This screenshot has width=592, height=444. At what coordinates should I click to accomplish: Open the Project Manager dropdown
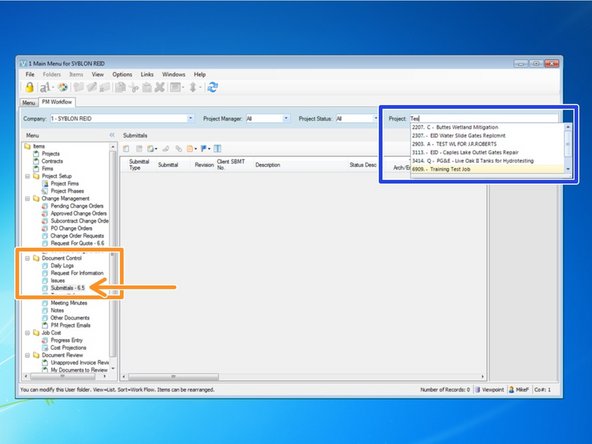(x=286, y=119)
